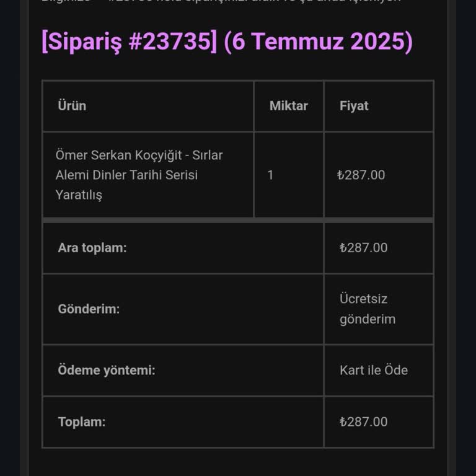Click the Fiyat column header
Image resolution: width=476 pixels, height=476 pixels.
click(354, 106)
